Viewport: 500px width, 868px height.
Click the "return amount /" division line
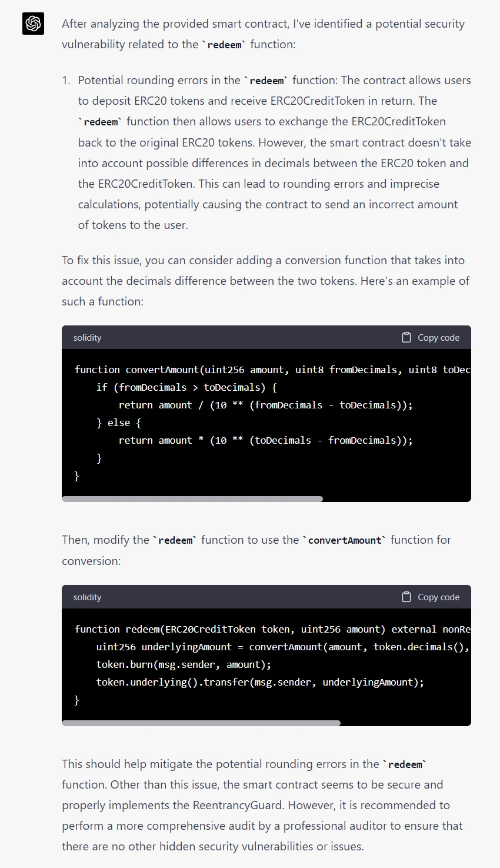[265, 405]
